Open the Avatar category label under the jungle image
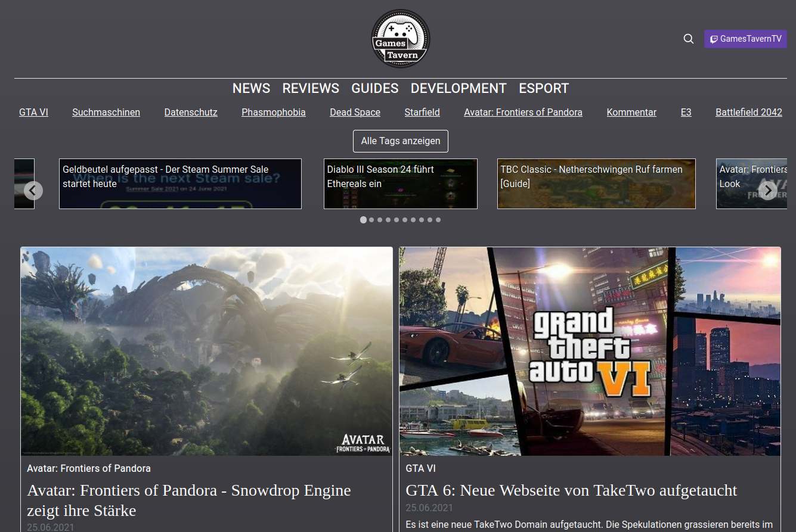Screen dimensions: 796x532 89,468
